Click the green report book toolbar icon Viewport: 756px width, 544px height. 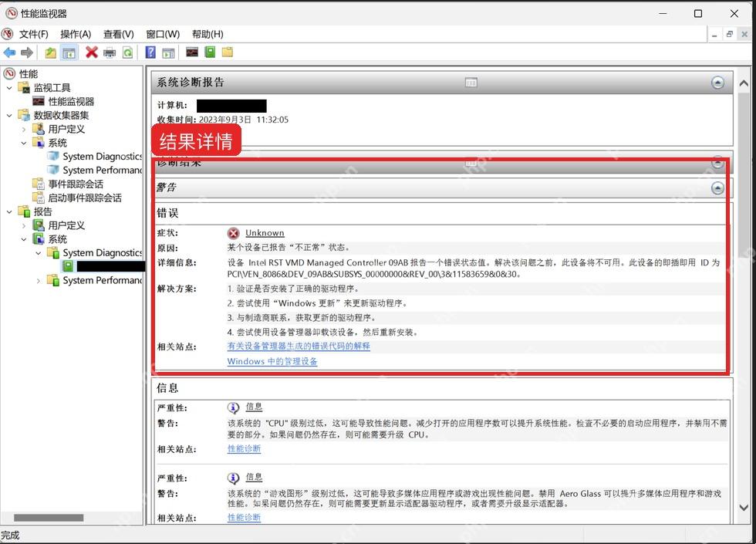[x=210, y=52]
